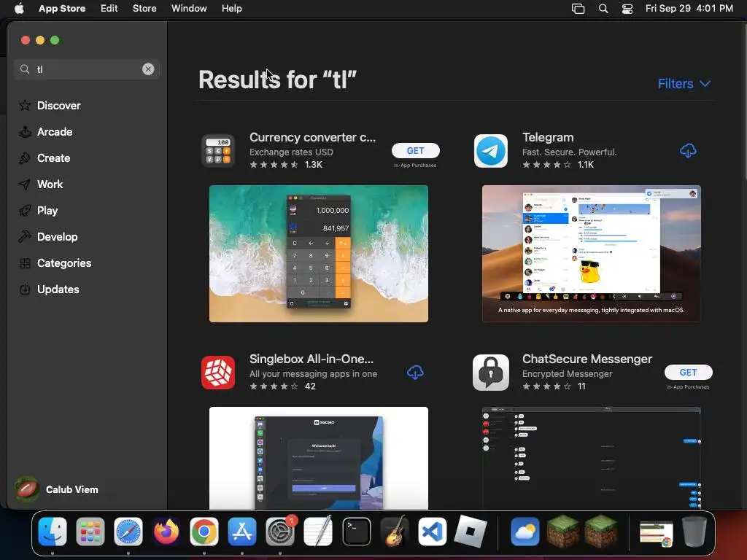Click the date and time in the menu bar
This screenshot has width=747, height=560.
click(689, 9)
